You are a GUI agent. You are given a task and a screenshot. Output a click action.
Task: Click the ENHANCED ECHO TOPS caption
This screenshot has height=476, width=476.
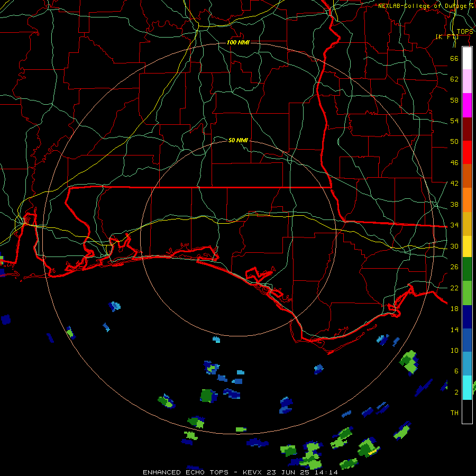tap(185, 472)
